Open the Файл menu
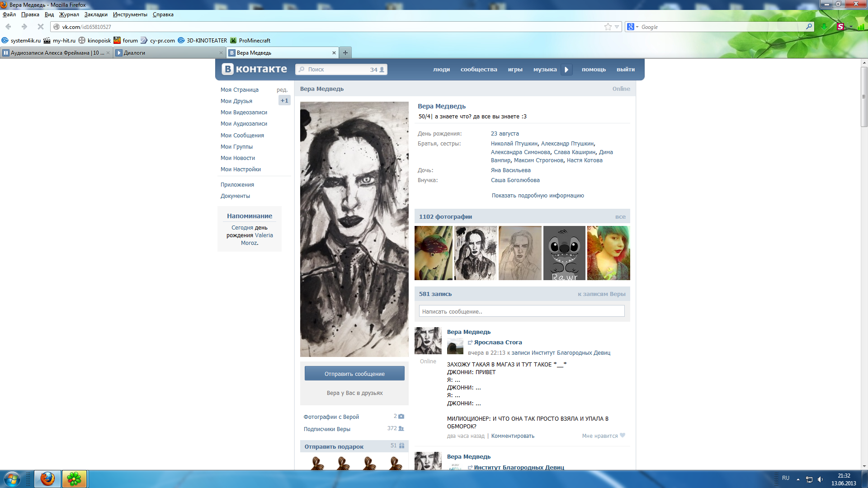The height and width of the screenshot is (488, 868). [x=9, y=14]
